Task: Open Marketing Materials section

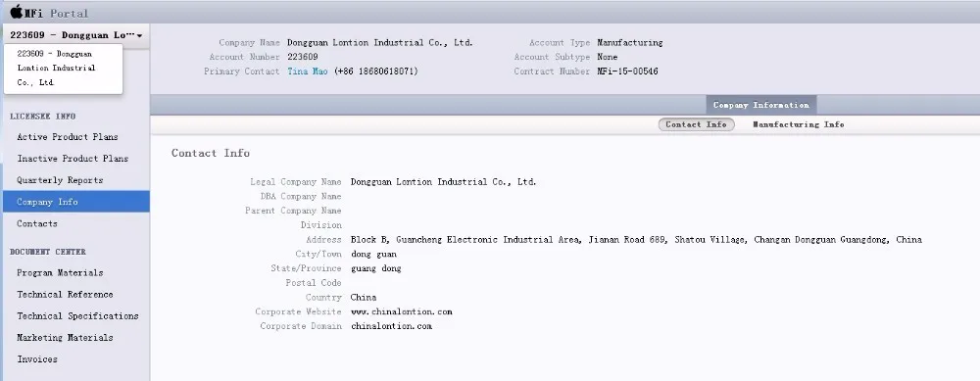Action: 65,338
